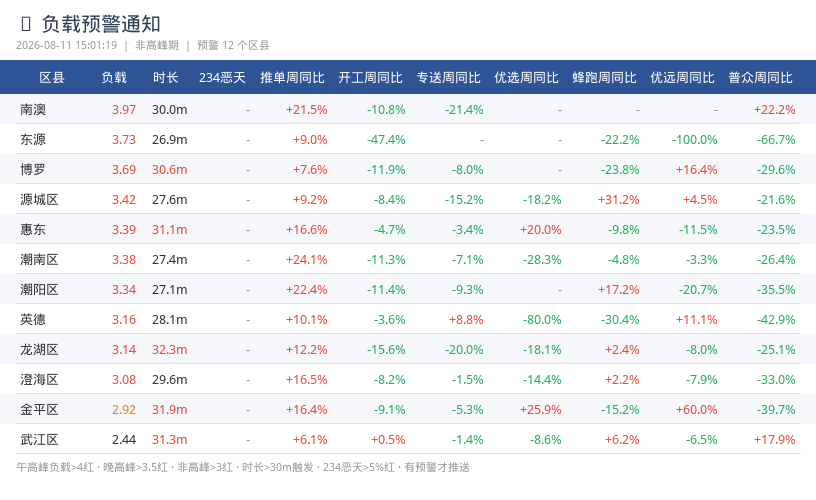Select the 武江区 district cell
The height and width of the screenshot is (500, 816).
coord(40,440)
